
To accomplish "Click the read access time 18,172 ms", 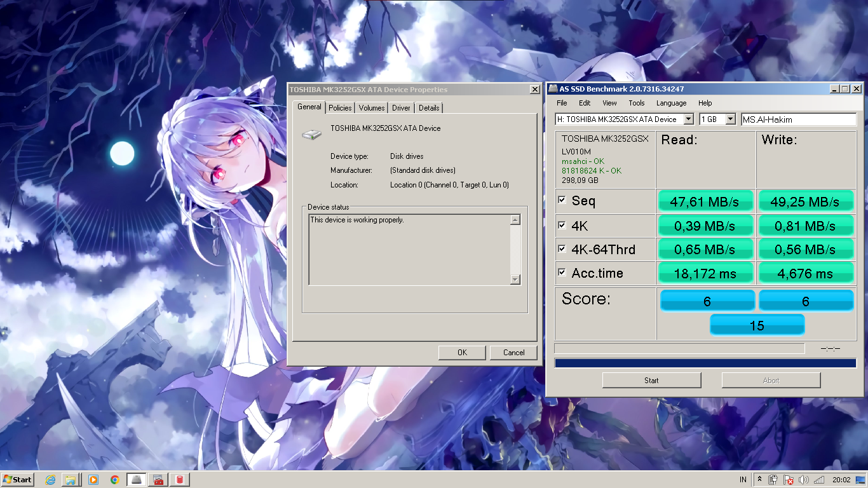I will 705,273.
